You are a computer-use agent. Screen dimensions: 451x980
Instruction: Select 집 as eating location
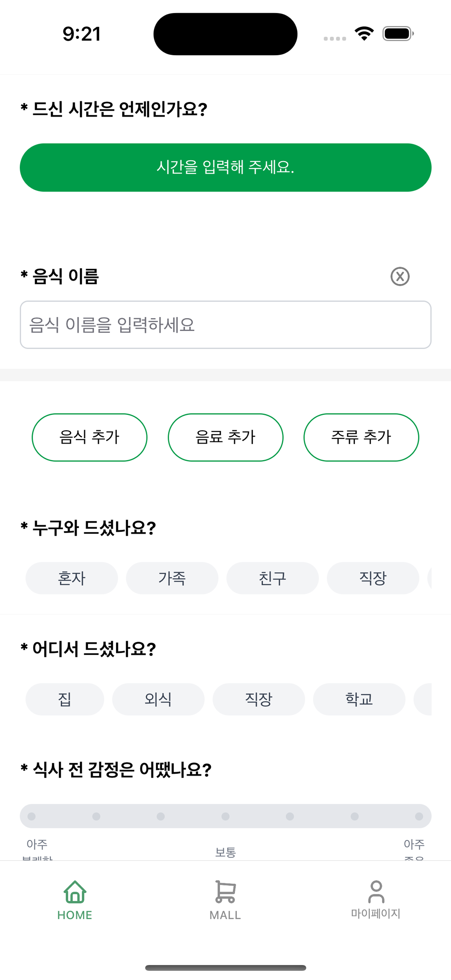pyautogui.click(x=65, y=699)
